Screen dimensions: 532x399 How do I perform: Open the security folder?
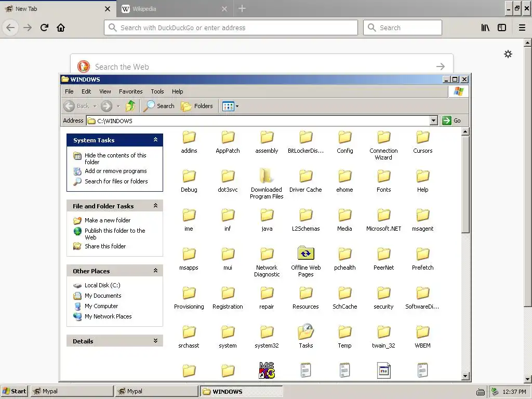(384, 298)
